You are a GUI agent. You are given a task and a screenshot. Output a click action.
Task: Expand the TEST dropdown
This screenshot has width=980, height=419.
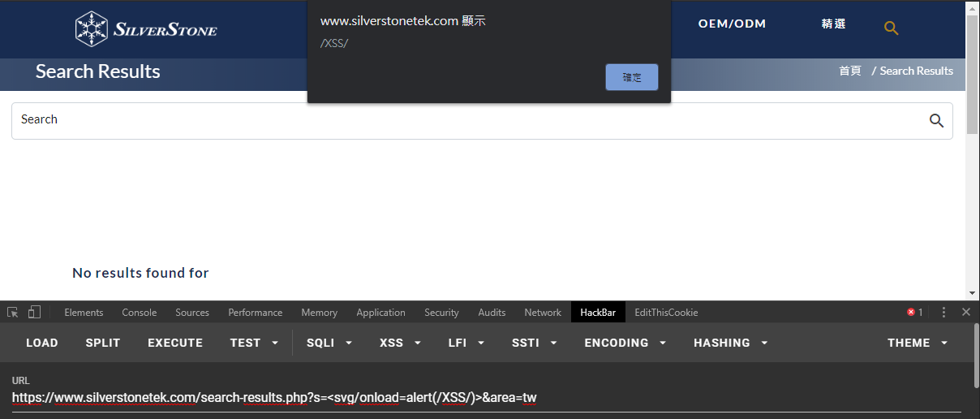click(254, 343)
